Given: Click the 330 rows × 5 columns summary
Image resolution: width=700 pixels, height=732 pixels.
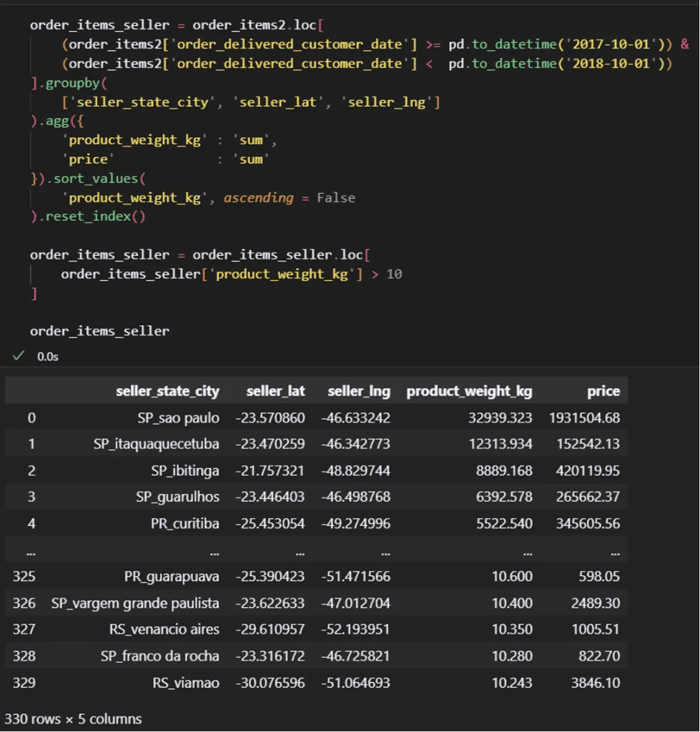Looking at the screenshot, I should 73,719.
